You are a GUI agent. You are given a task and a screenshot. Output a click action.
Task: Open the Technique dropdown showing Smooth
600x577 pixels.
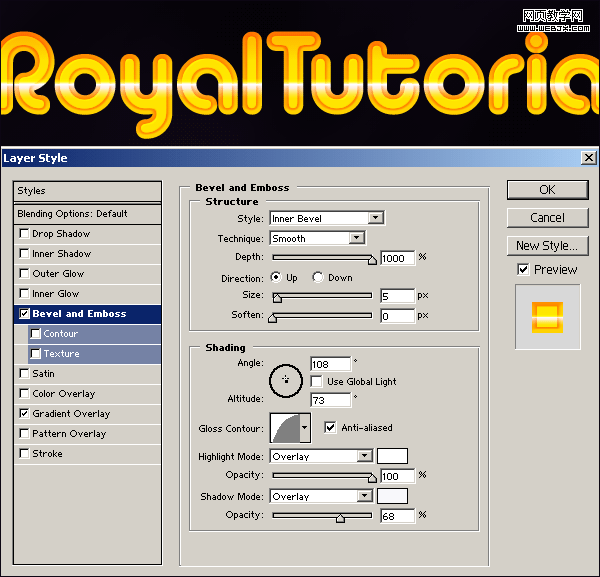318,238
